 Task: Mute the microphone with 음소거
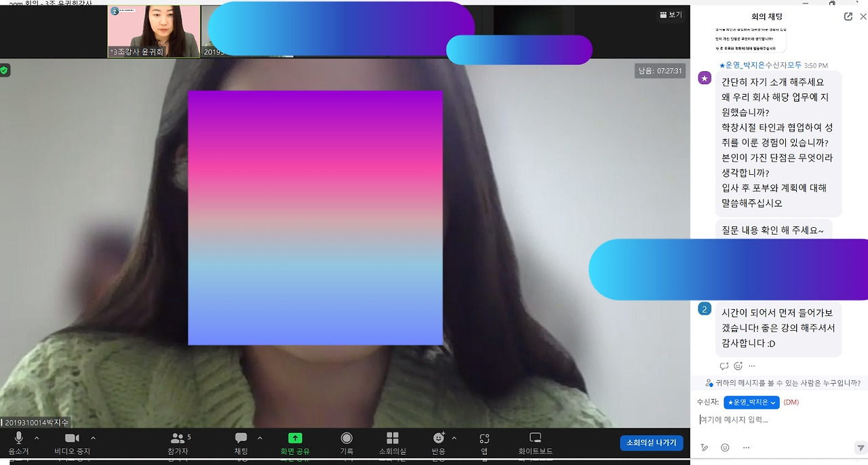(x=19, y=443)
